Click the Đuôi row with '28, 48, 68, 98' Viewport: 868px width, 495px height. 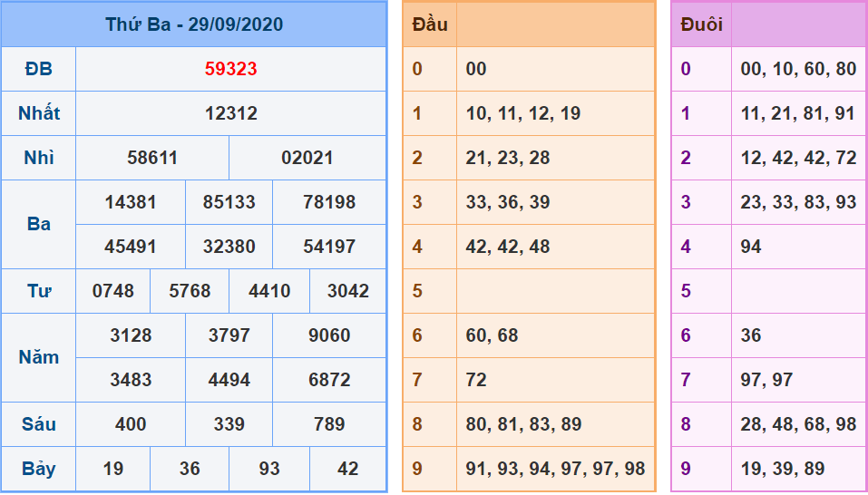[797, 424]
